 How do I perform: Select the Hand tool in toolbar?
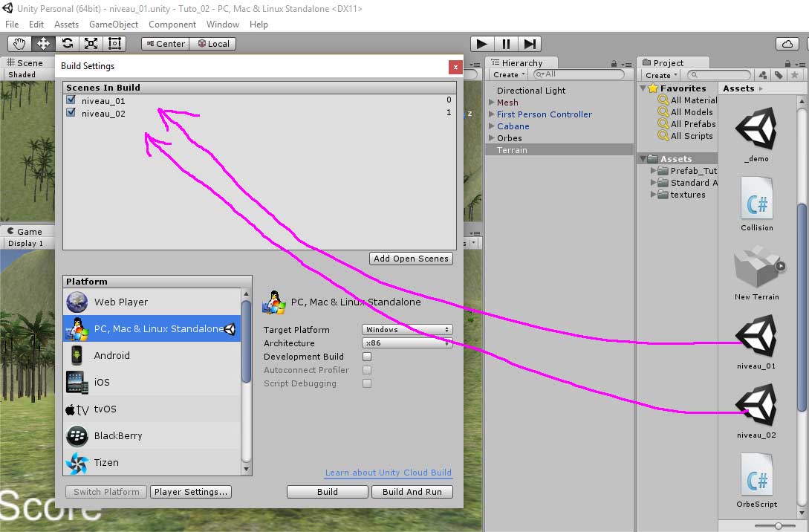pyautogui.click(x=19, y=43)
